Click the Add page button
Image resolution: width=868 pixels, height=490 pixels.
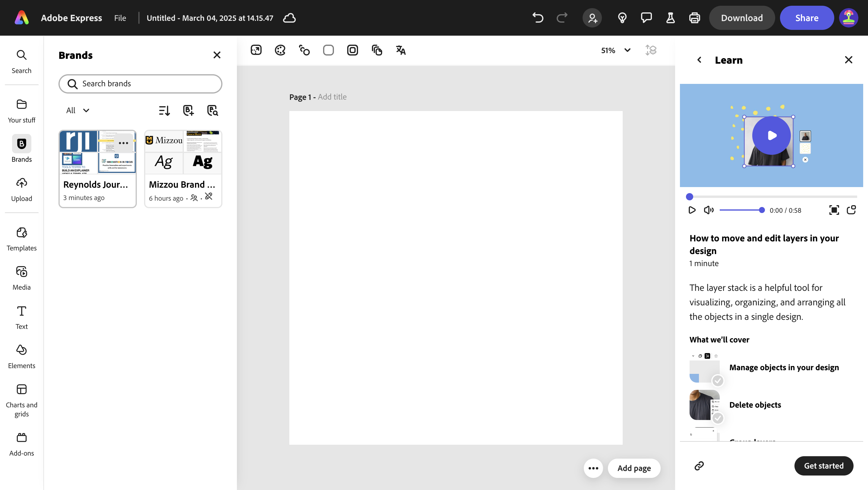634,468
